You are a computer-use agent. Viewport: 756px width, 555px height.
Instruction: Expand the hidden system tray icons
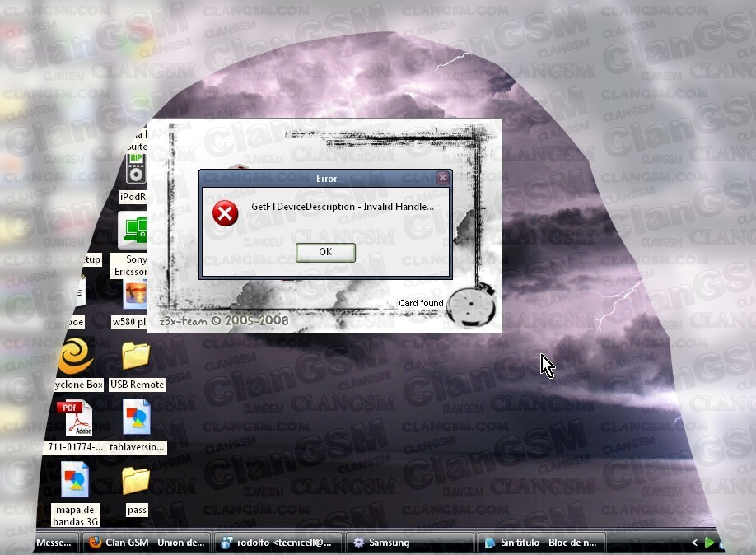click(694, 543)
